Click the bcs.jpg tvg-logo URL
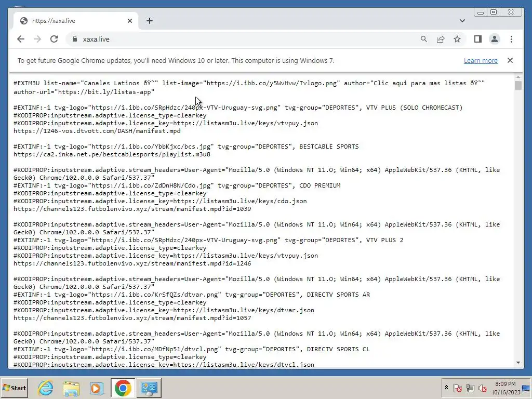Screen dimensions: 532x399 click(x=151, y=147)
